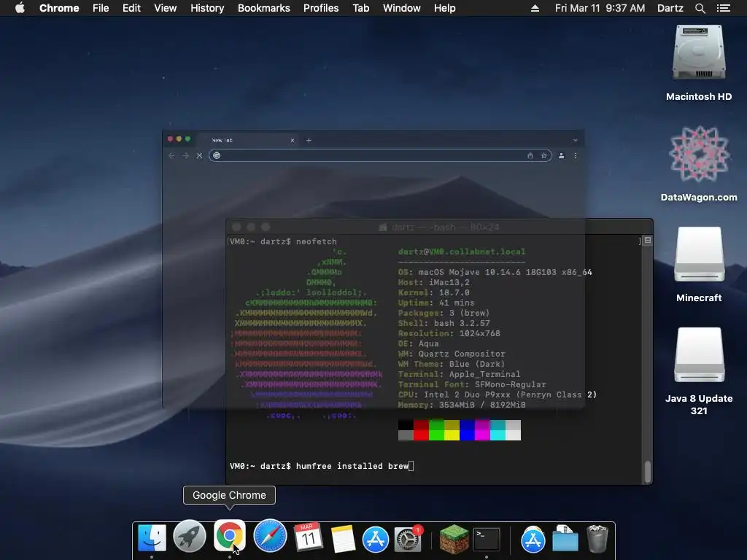Screen dimensions: 747x560
Task: Launch Minecraft grass block in Dock
Action: coord(454,539)
